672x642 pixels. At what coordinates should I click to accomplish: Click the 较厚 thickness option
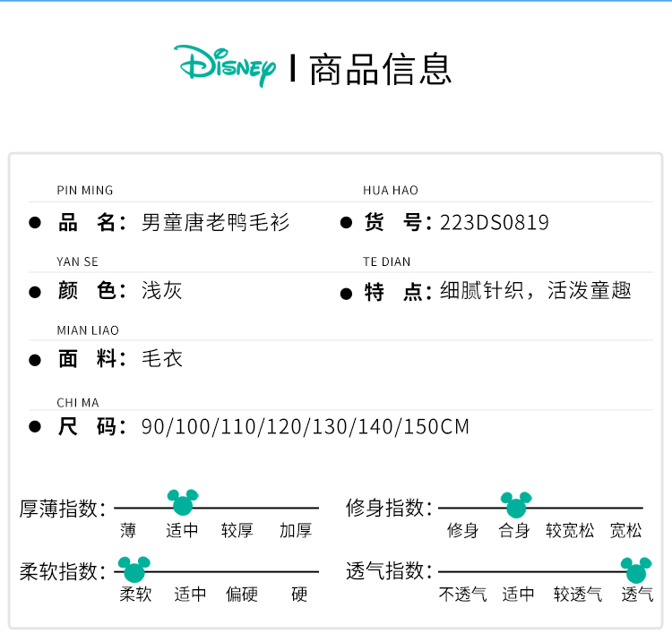pyautogui.click(x=237, y=531)
